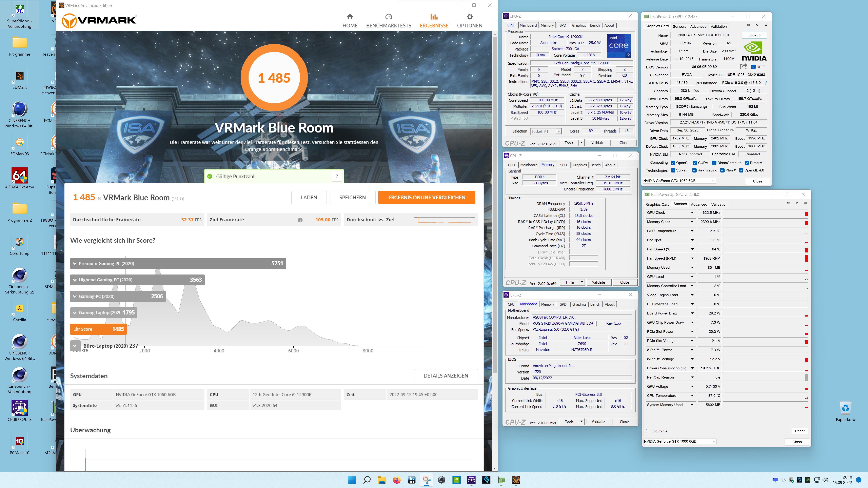The image size is (868, 488).
Task: Toggle the PhysX checkbox in GPU-Z
Action: pyautogui.click(x=722, y=170)
